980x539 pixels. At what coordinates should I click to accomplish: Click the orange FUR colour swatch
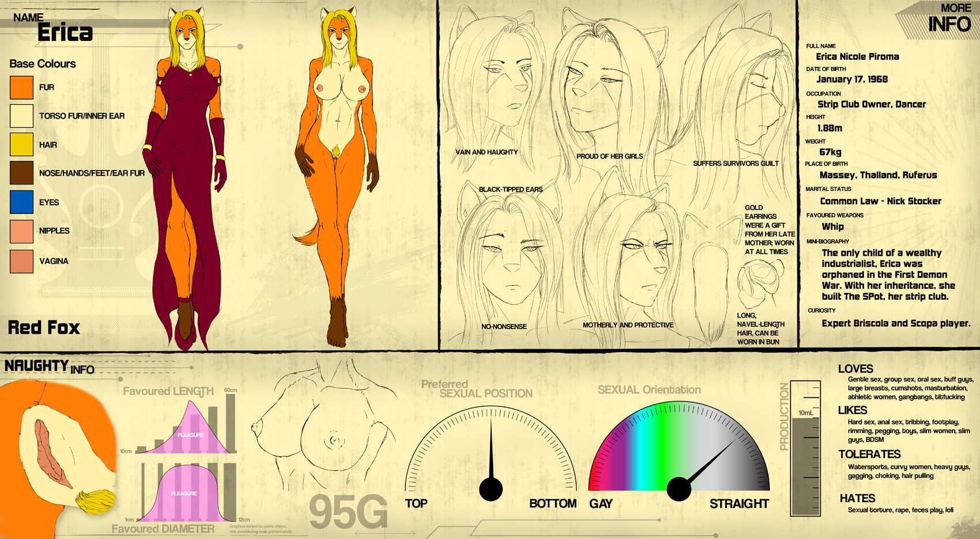[21, 87]
